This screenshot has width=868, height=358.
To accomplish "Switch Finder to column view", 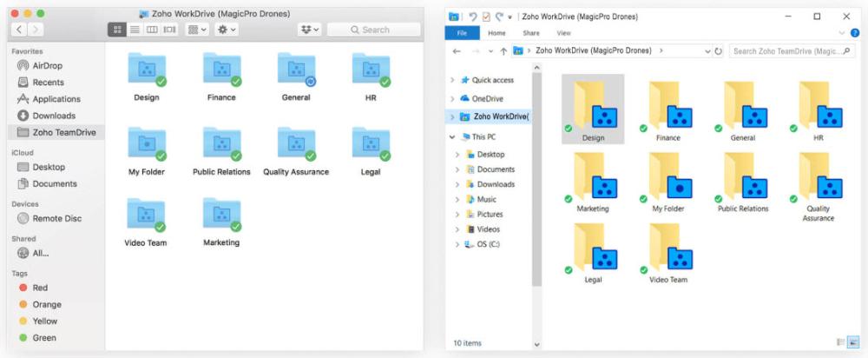I will point(152,30).
